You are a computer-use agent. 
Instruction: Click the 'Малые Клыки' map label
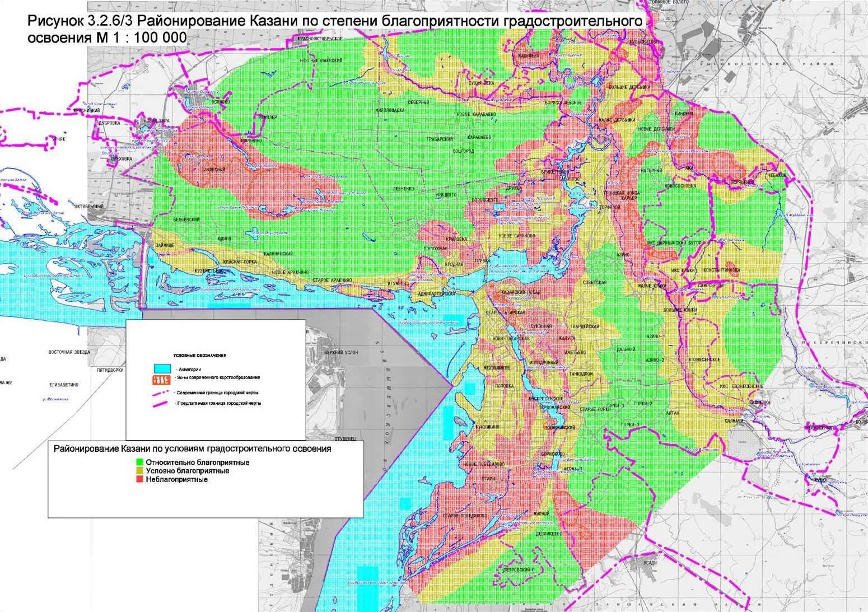652,286
